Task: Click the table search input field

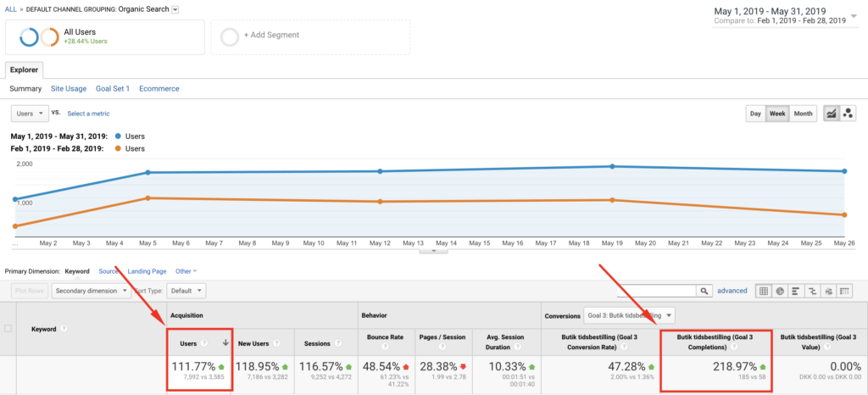Action: 657,291
